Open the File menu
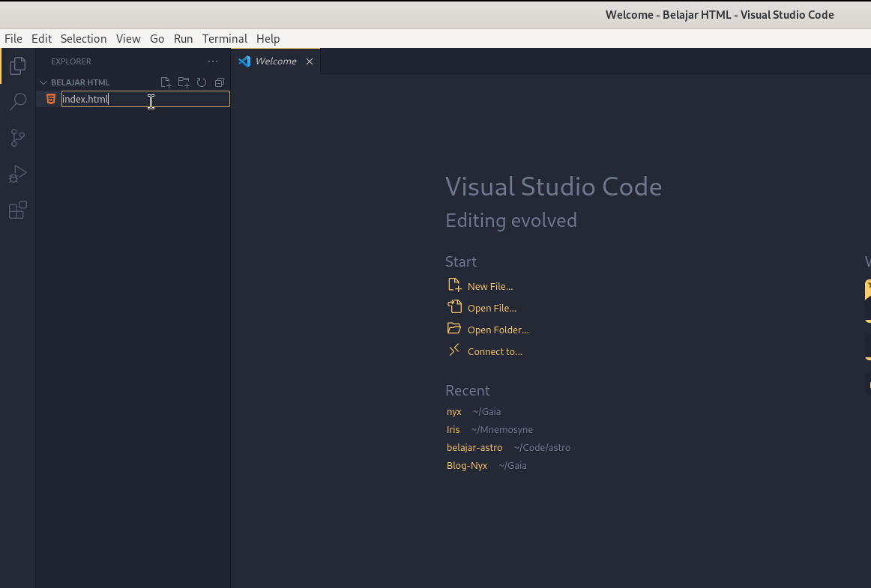Screen dimensions: 871x588 13,39
